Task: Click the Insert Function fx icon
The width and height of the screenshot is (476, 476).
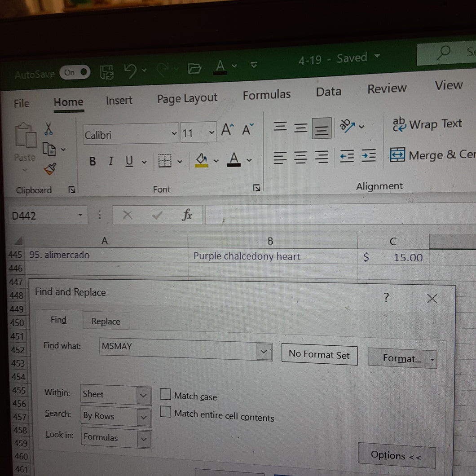Action: 187,215
